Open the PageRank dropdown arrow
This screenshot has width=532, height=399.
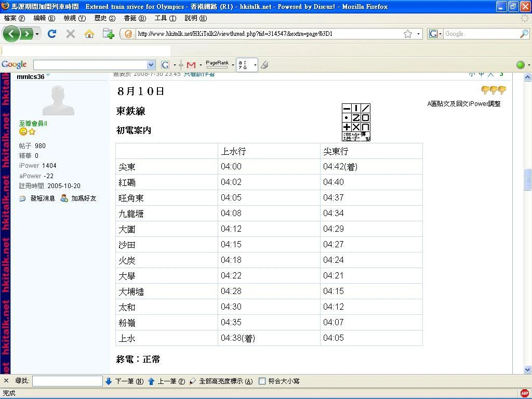click(233, 65)
